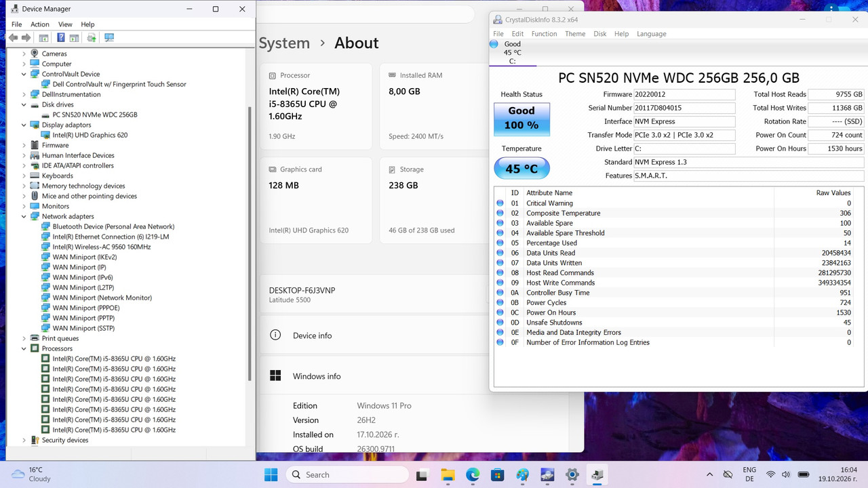The width and height of the screenshot is (868, 488).
Task: Click the Windows Start button
Action: click(x=271, y=475)
